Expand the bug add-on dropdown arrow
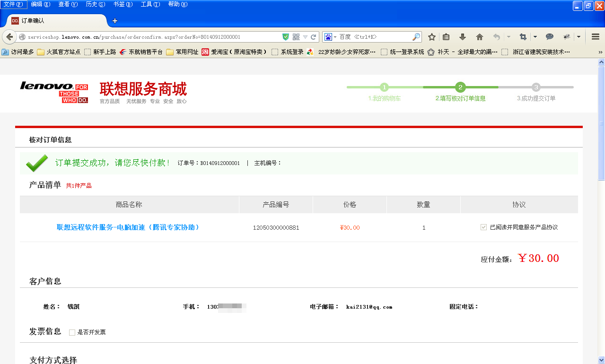This screenshot has width=605, height=364. [579, 37]
